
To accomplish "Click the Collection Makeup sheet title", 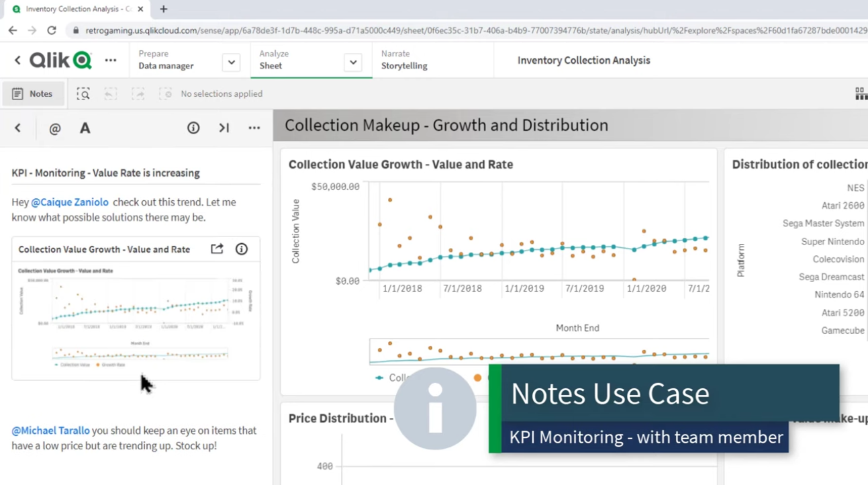I will (x=446, y=126).
